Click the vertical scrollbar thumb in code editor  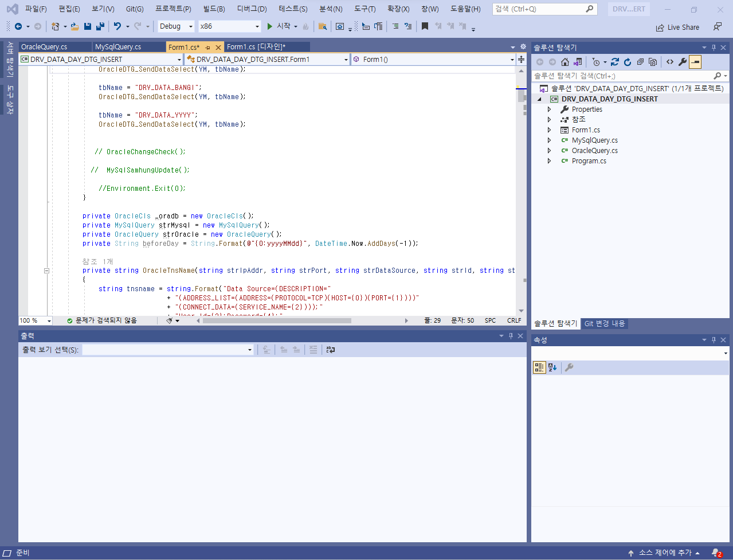521,95
